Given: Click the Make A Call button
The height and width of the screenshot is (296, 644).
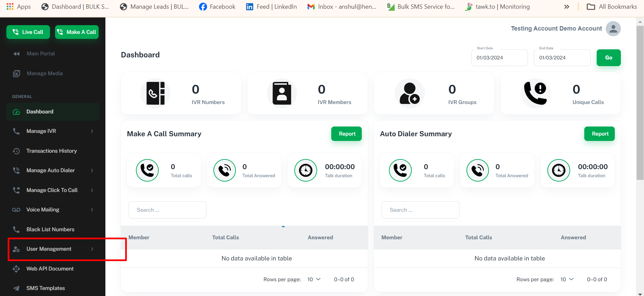Looking at the screenshot, I should [77, 32].
